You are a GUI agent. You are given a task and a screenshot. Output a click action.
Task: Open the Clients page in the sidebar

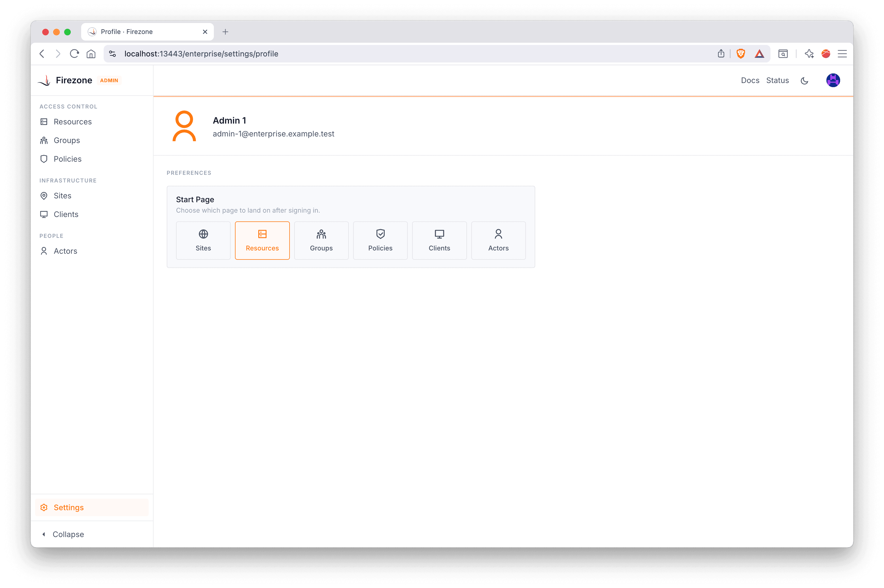tap(66, 214)
